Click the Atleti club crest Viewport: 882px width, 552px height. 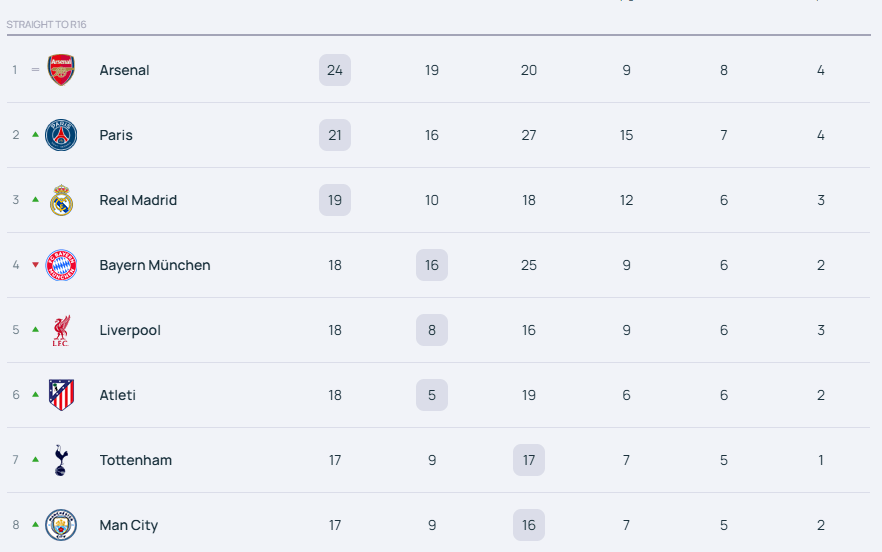61,395
